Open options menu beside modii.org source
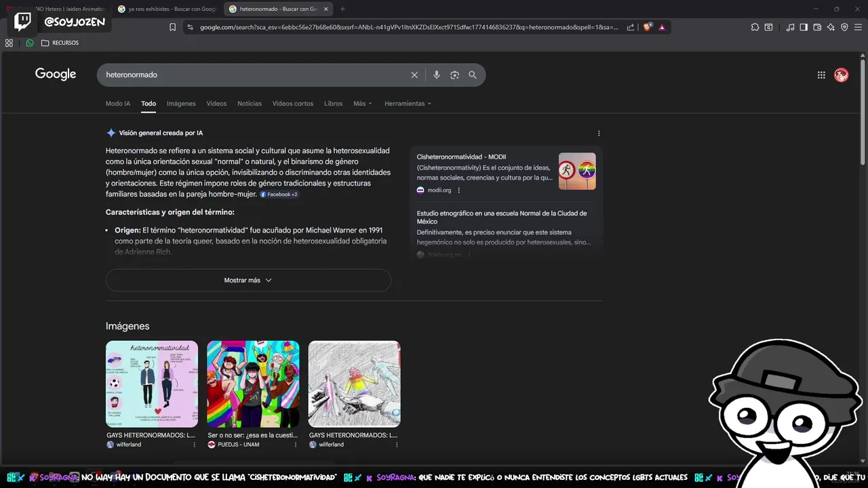This screenshot has width=868, height=488. [459, 190]
